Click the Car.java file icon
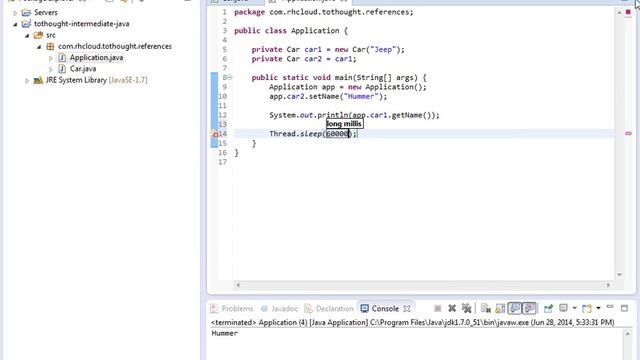Viewport: 640px width, 360px height. pyautogui.click(x=62, y=69)
